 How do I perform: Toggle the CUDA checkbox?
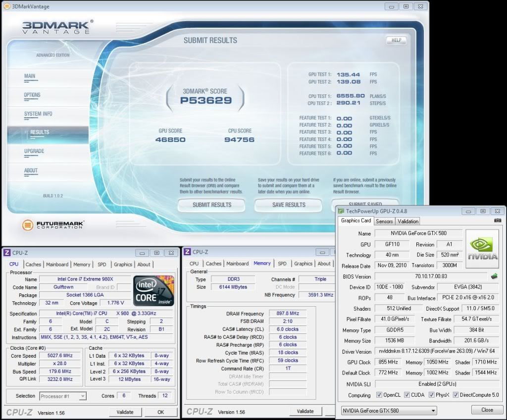tap(407, 395)
